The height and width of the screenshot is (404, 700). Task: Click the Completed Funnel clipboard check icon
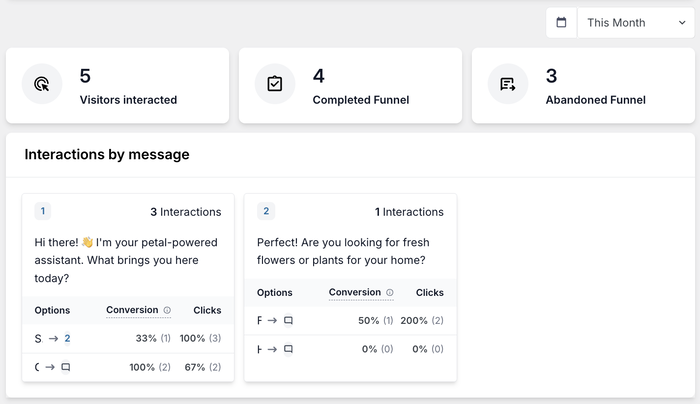(275, 85)
